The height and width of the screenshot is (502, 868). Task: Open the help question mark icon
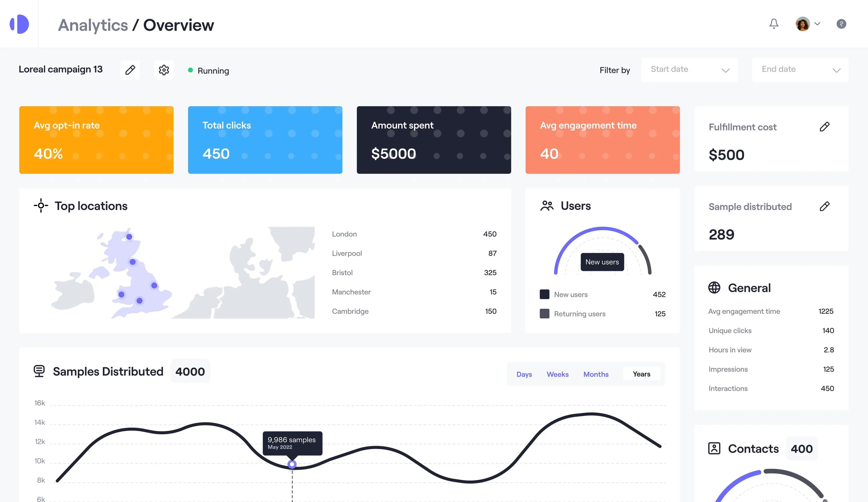click(x=841, y=24)
